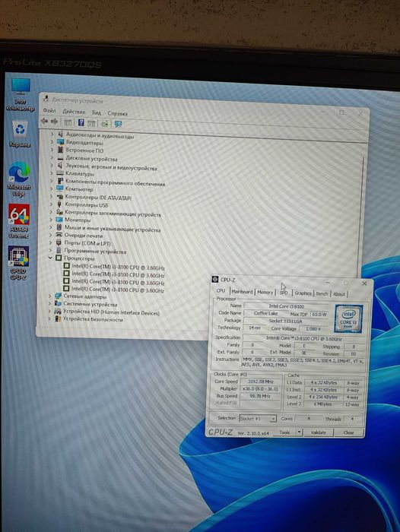Select 'Звуковые, игровые и видеоустройства' item

click(111, 167)
